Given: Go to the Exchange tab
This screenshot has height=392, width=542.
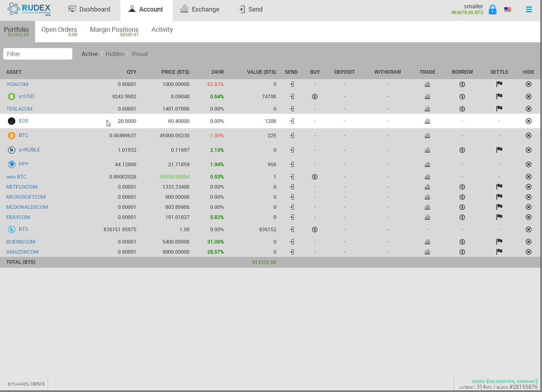Looking at the screenshot, I should coord(200,9).
